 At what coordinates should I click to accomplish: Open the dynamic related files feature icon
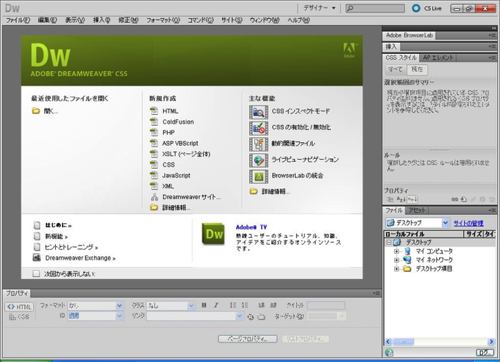pos(258,144)
